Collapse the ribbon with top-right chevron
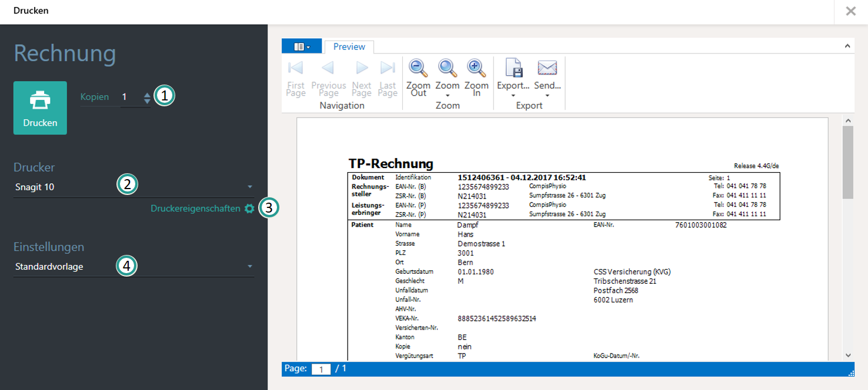 point(847,46)
